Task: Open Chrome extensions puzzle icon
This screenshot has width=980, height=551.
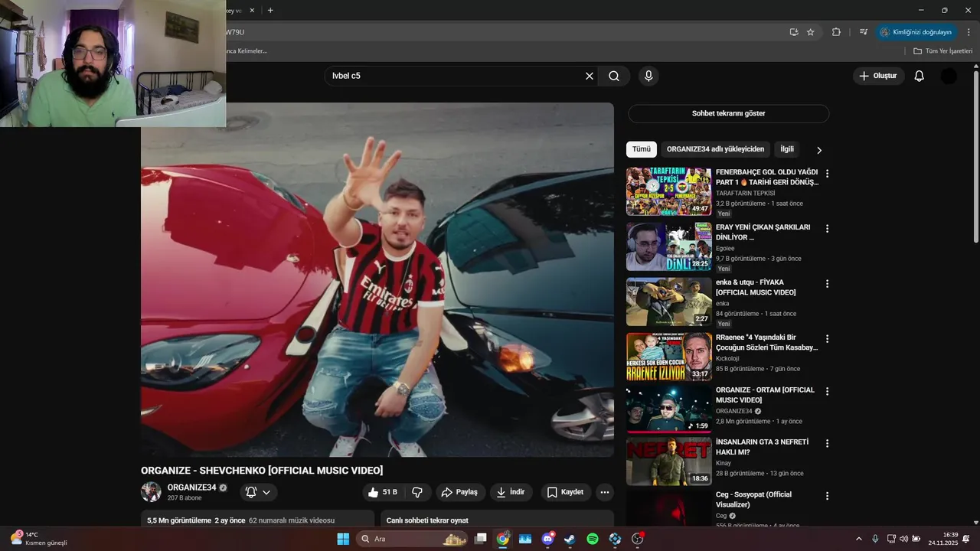Action: (836, 32)
